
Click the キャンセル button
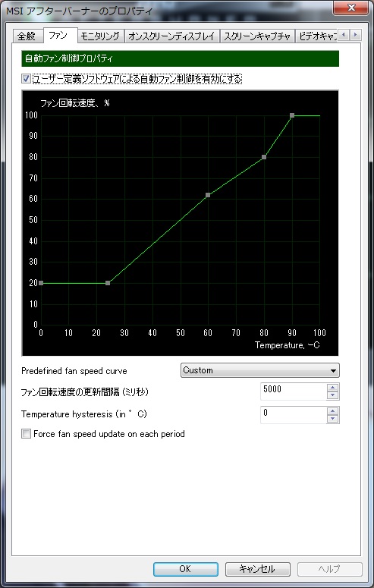257,569
